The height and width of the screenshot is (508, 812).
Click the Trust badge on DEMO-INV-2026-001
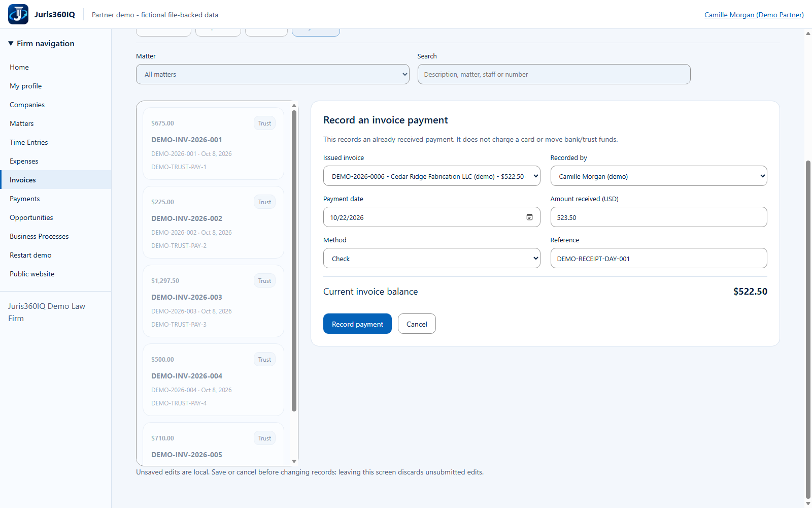[x=264, y=123]
